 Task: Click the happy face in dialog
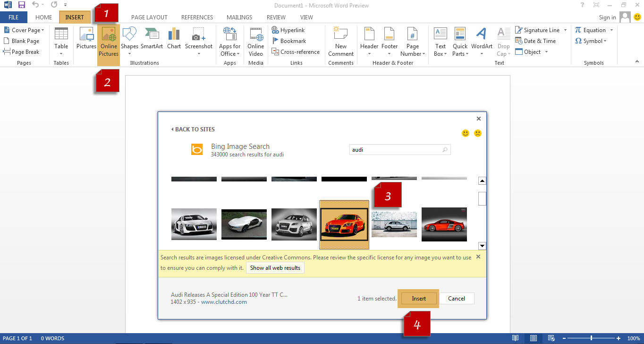coord(466,133)
